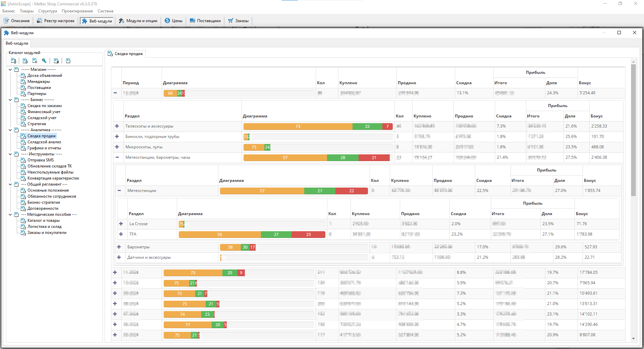
Task: Expand the Телескопы и аксессуары row
Action: click(117, 126)
